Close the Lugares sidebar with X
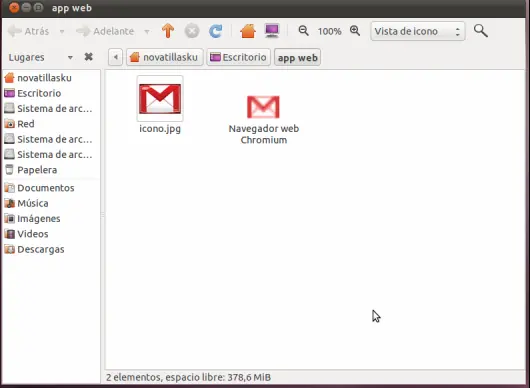Viewport: 530px width, 388px height. click(x=89, y=57)
